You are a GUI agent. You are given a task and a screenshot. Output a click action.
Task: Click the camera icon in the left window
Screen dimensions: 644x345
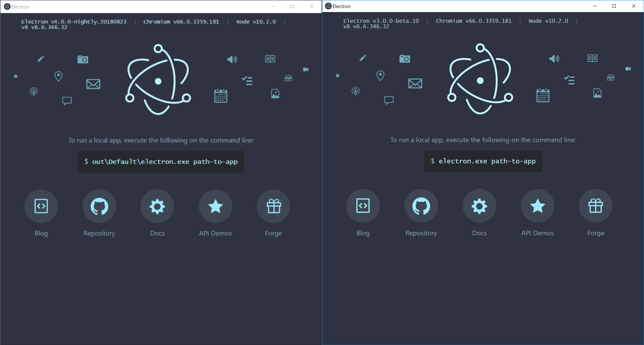coord(83,59)
